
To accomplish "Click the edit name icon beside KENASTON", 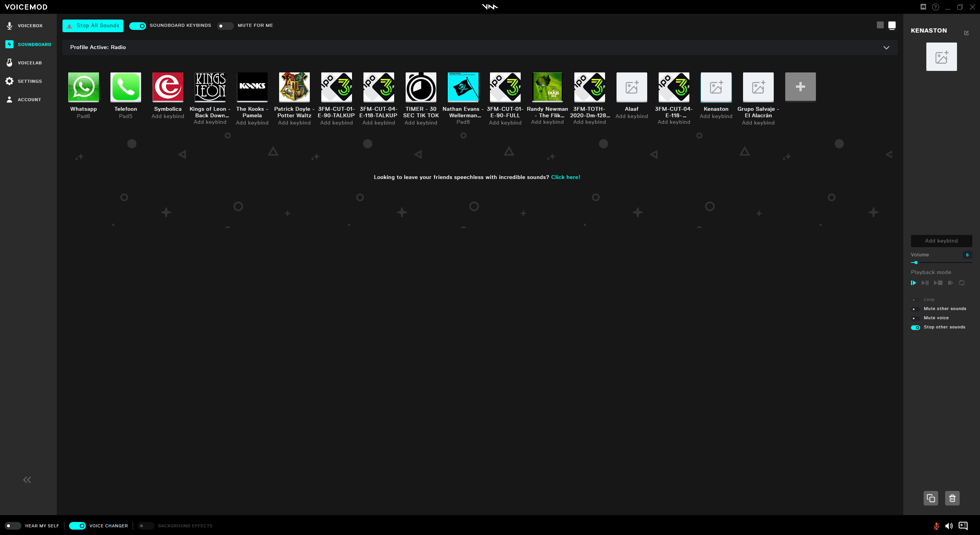I will (966, 33).
